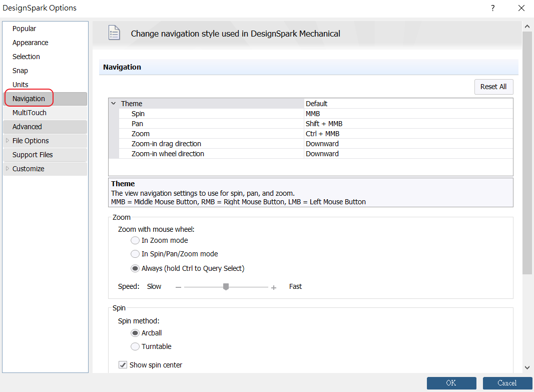The width and height of the screenshot is (534, 392).
Task: Change Zoom-in drag direction Downward value
Action: (408, 144)
